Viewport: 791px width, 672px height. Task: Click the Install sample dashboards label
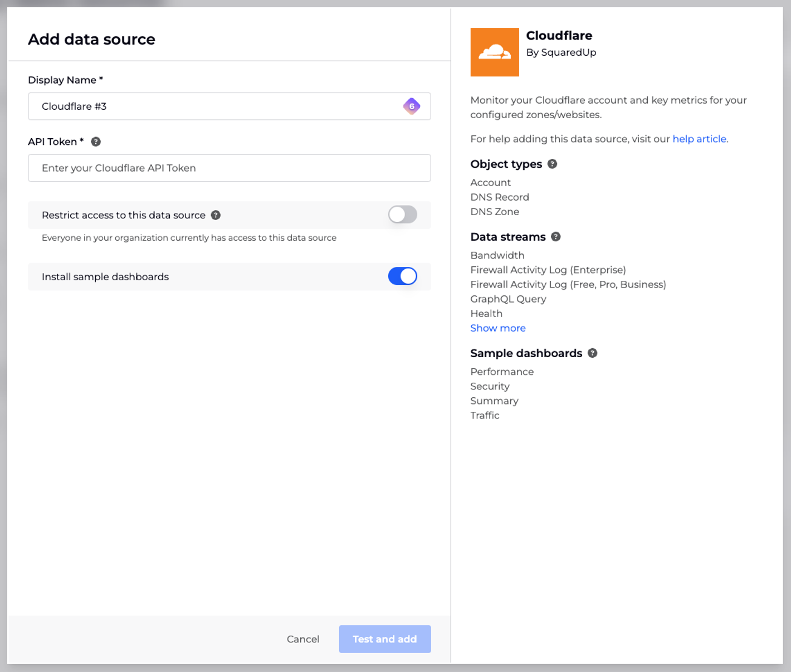(105, 277)
